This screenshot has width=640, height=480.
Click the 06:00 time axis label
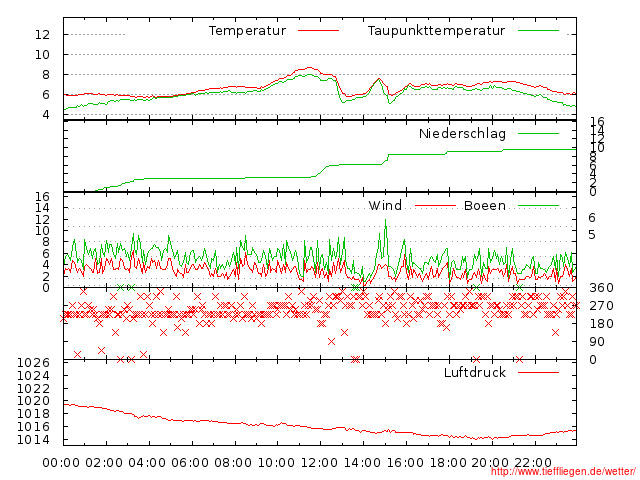pyautogui.click(x=190, y=463)
